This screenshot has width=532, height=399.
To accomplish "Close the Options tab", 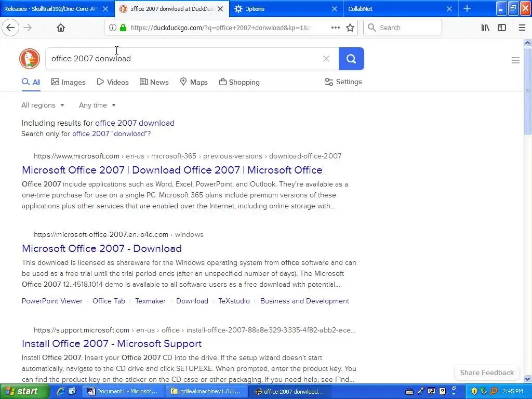I will coord(335,9).
